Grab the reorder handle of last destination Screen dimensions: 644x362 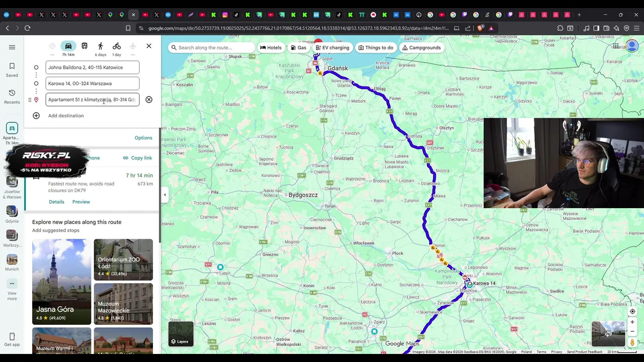pos(30,100)
